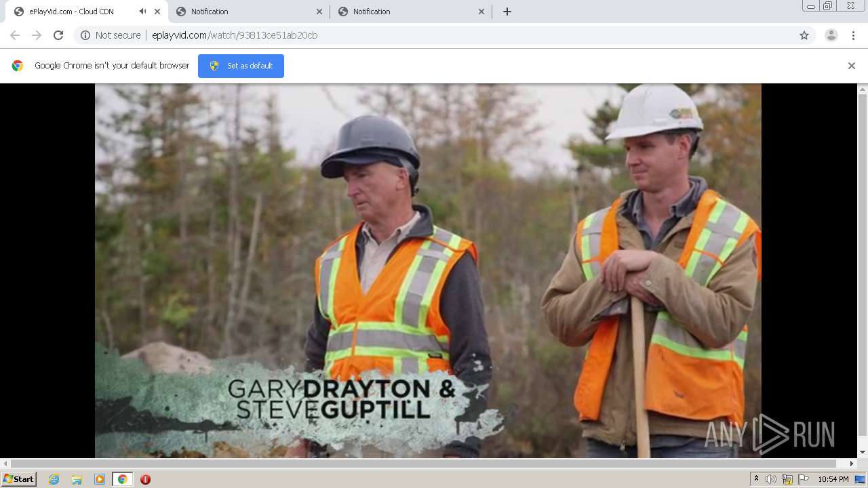Bookmark this page with the star
The width and height of the screenshot is (868, 488).
pos(804,35)
